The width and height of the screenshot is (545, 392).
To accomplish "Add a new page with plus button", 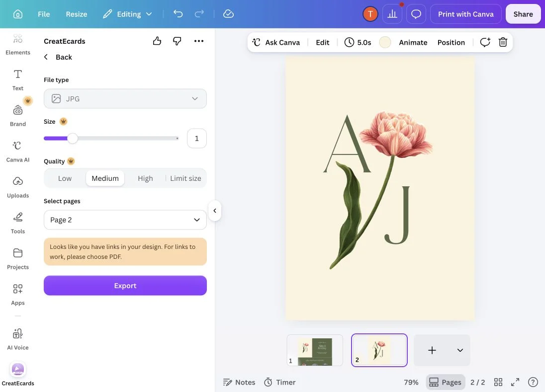I will (432, 350).
